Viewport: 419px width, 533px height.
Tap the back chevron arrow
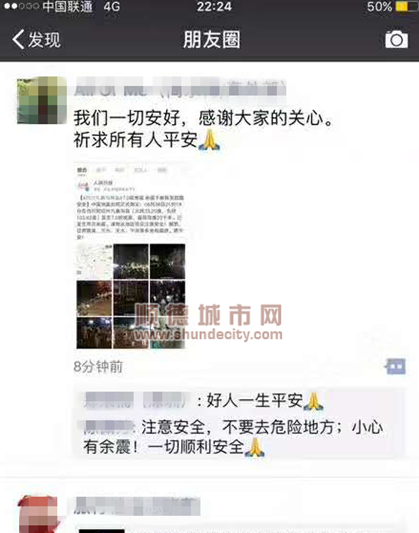[18, 39]
